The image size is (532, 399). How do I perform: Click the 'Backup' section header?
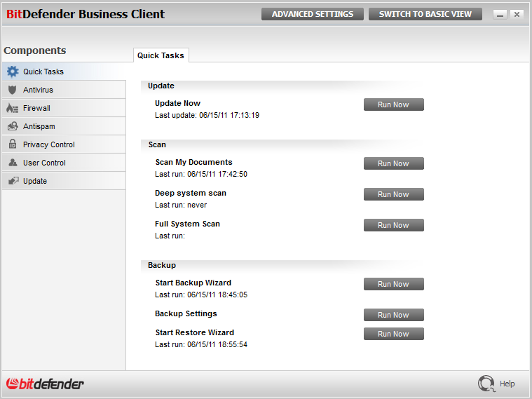click(x=162, y=265)
